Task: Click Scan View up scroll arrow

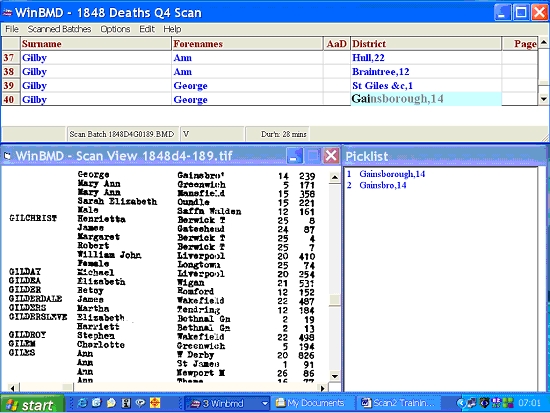Action: [x=335, y=177]
